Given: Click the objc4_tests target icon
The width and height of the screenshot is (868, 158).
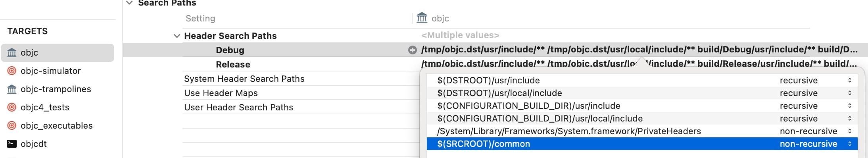Looking at the screenshot, I should point(12,107).
